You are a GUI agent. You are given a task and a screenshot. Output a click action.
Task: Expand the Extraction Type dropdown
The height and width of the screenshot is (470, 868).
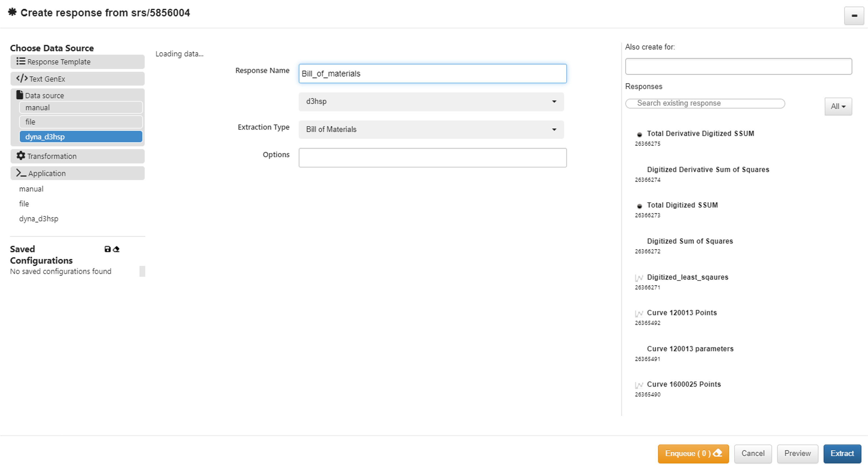click(431, 129)
